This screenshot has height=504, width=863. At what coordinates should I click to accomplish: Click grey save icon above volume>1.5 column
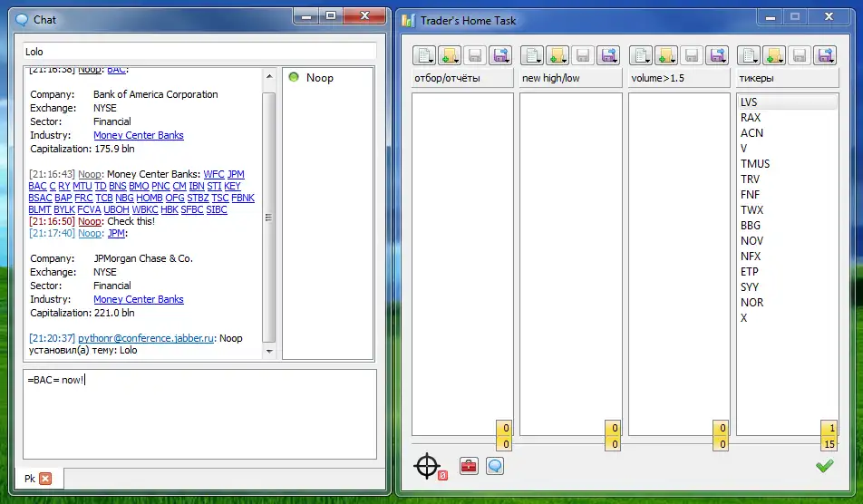tap(692, 55)
